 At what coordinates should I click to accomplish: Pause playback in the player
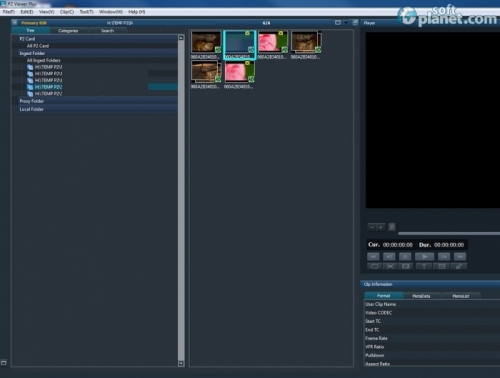pyautogui.click(x=405, y=257)
